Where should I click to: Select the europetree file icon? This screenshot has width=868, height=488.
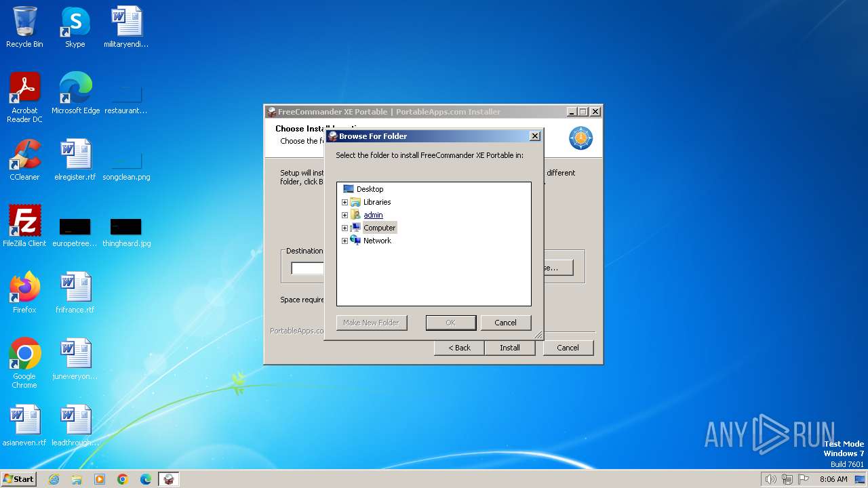tap(75, 231)
